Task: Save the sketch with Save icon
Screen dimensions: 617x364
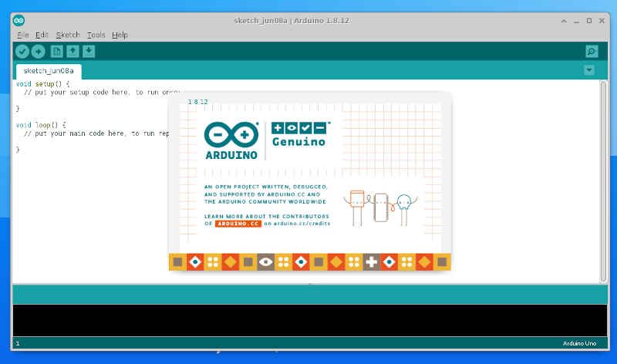Action: click(x=89, y=52)
